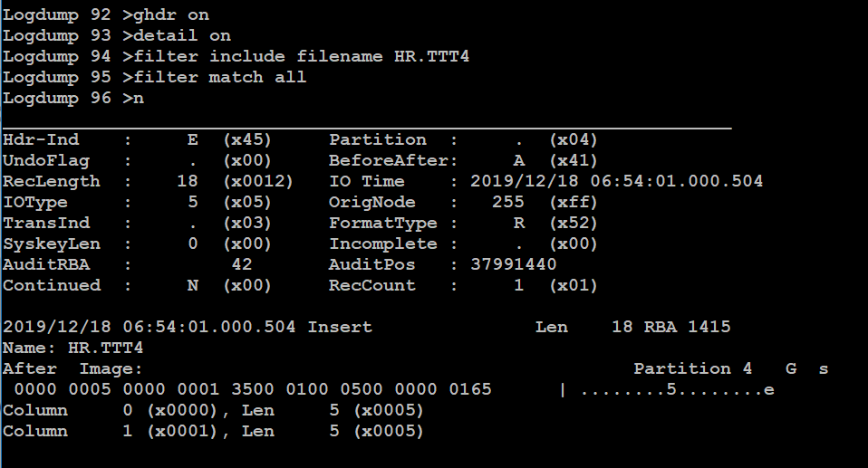Viewport: 868px width, 468px height.
Task: Click the 'ghdr on' command text
Action: pyautogui.click(x=171, y=14)
